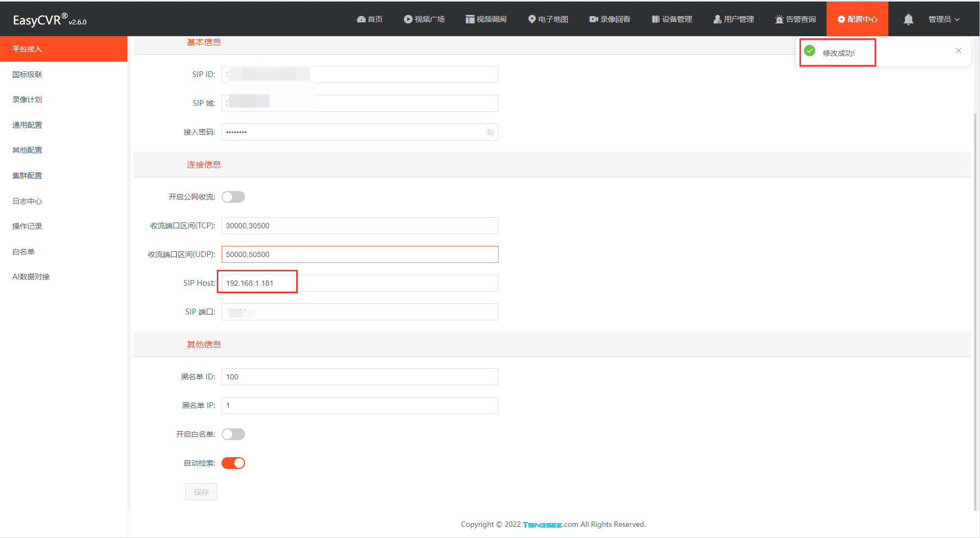Viewport: 980px width, 538px height.
Task: Click the SIP Host input field
Action: click(x=360, y=283)
